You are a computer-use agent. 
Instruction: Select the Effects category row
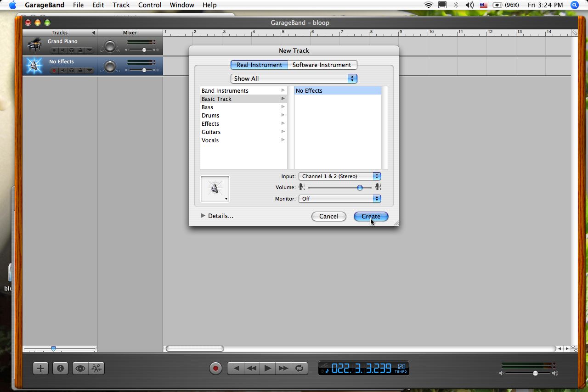pyautogui.click(x=243, y=123)
